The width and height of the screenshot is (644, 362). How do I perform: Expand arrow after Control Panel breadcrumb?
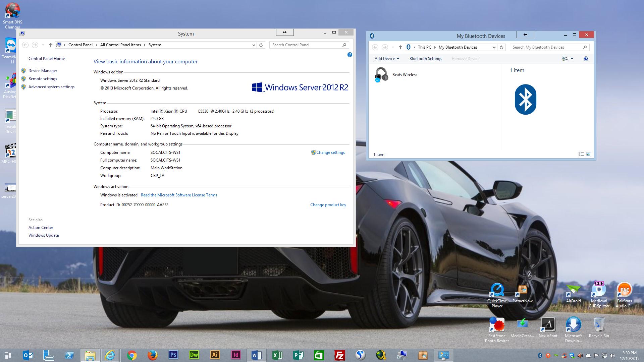click(x=97, y=45)
